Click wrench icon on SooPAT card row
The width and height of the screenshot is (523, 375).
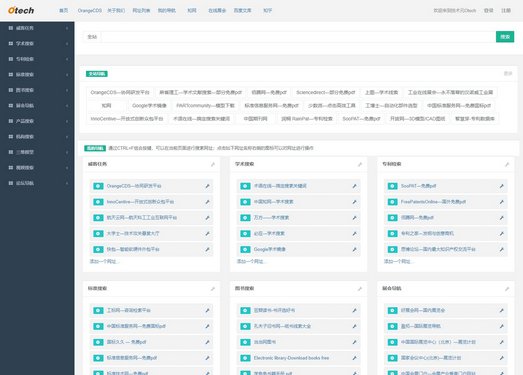coord(501,186)
